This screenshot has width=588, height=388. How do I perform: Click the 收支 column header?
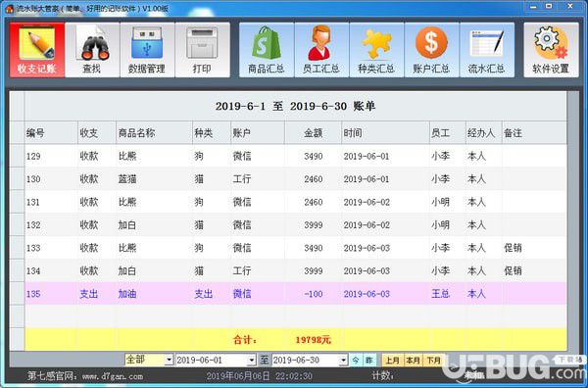tap(97, 132)
